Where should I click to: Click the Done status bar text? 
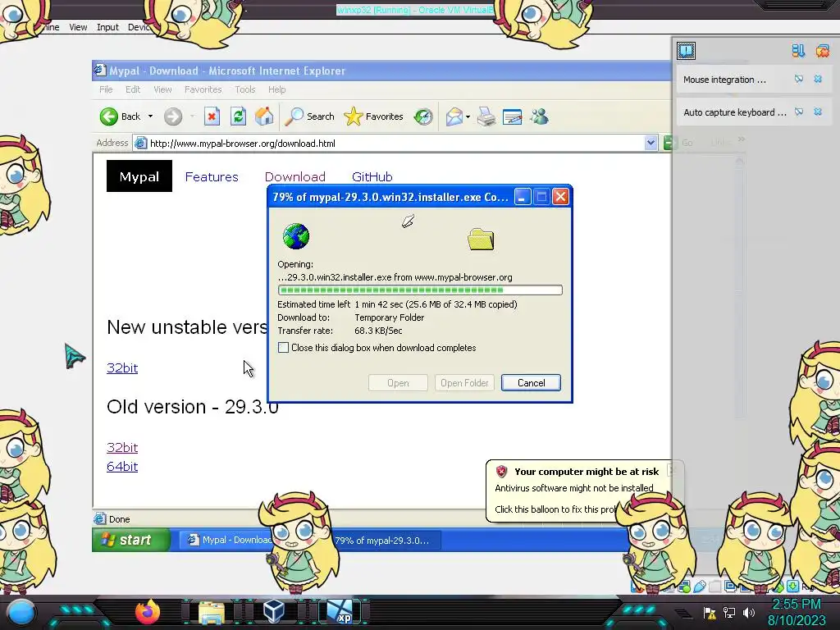(120, 519)
